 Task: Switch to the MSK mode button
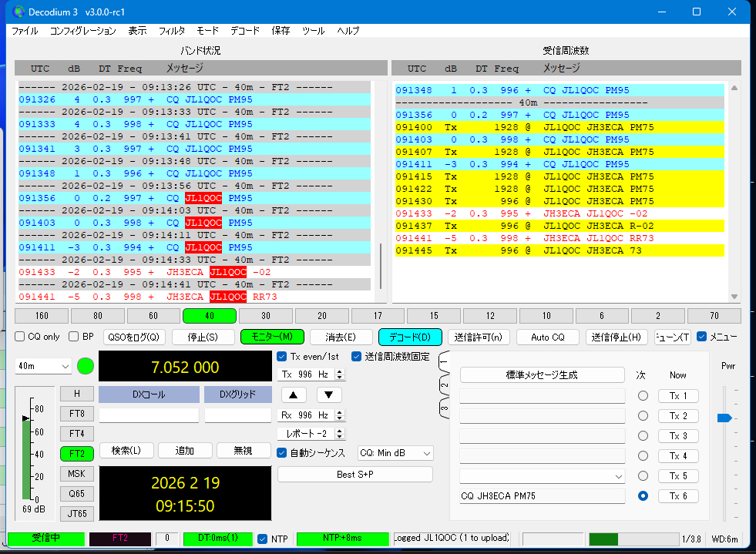(76, 473)
